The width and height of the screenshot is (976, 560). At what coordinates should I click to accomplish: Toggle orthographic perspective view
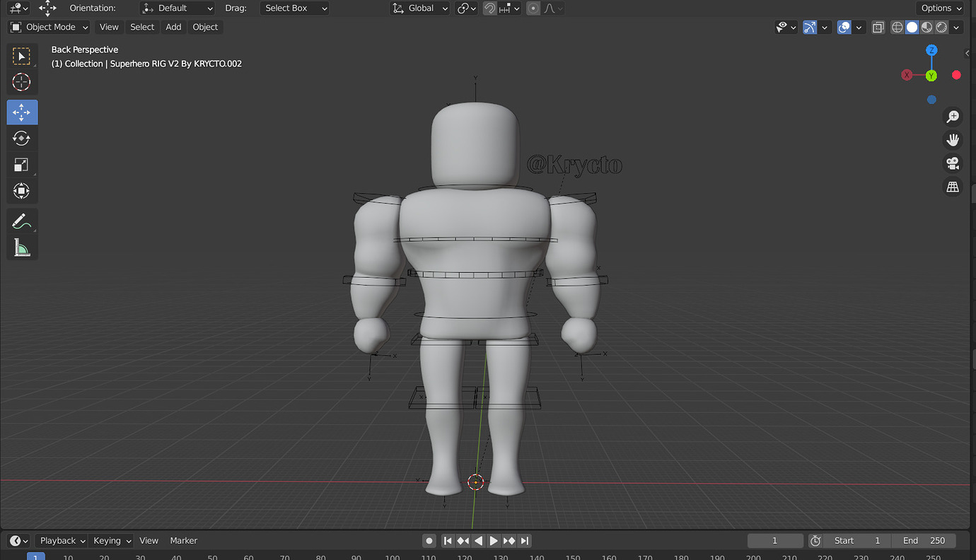click(953, 187)
